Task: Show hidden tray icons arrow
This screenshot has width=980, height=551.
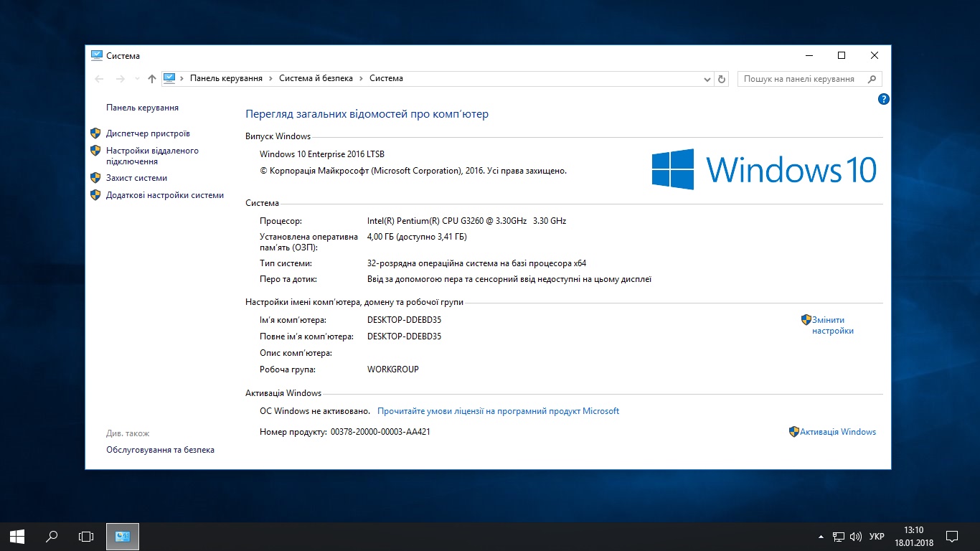Action: click(x=821, y=537)
